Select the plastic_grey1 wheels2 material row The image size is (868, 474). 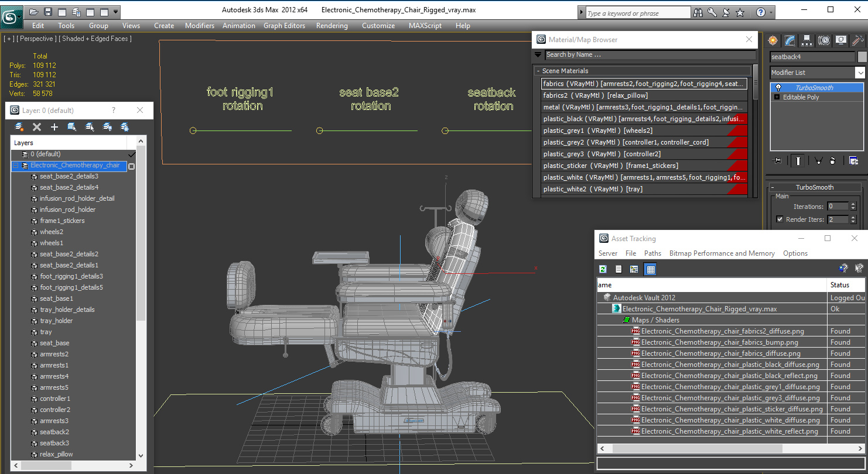(644, 130)
